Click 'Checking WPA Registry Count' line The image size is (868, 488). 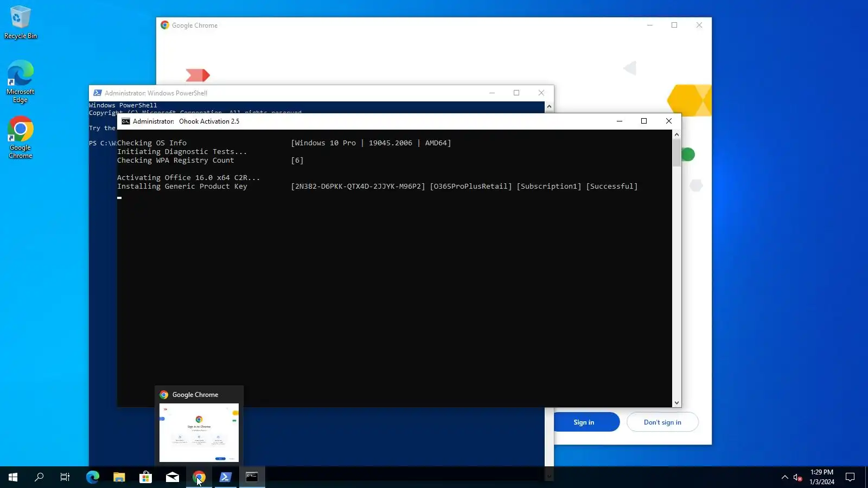coord(176,160)
